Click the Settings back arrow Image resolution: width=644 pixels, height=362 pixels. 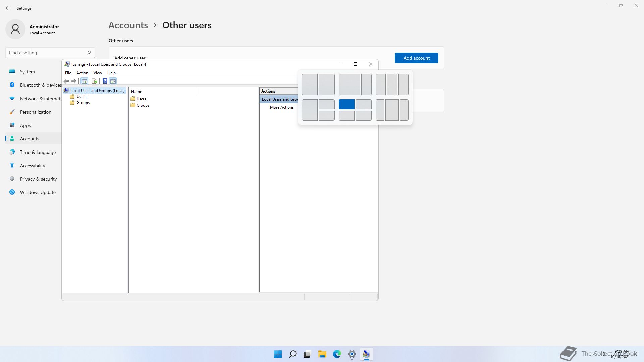[x=8, y=8]
